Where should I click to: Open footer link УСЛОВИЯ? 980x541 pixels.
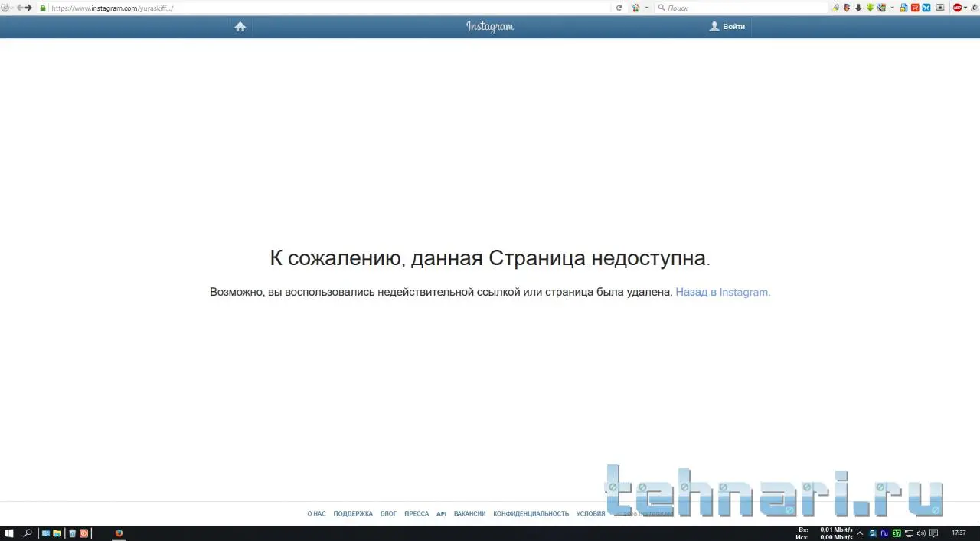590,513
